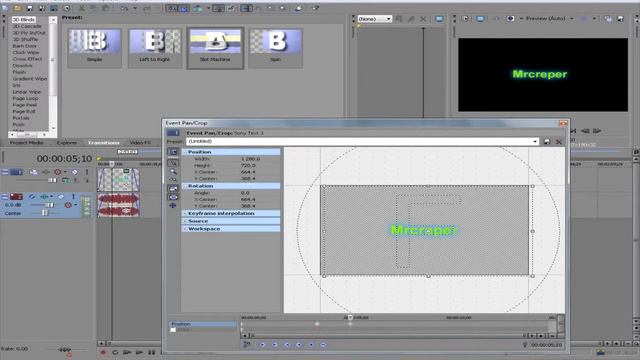Expand the Keyframe interpolation section
The image size is (640, 360).
pos(184,213)
